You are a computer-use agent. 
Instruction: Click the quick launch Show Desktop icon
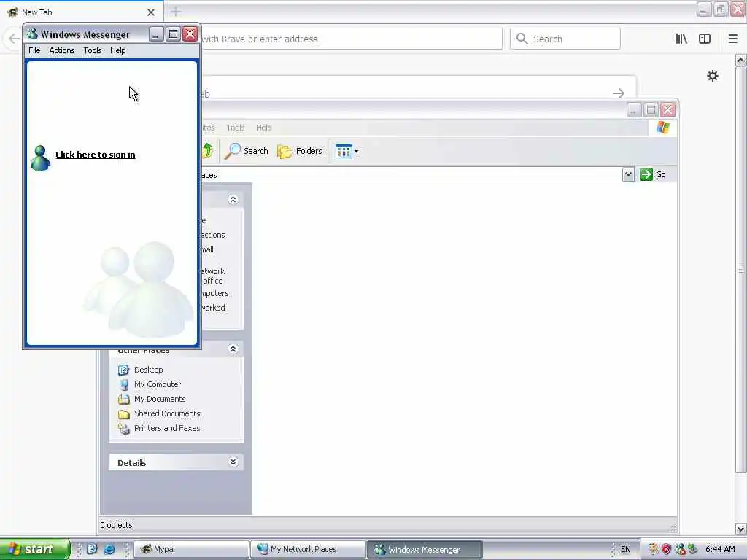[92, 549]
